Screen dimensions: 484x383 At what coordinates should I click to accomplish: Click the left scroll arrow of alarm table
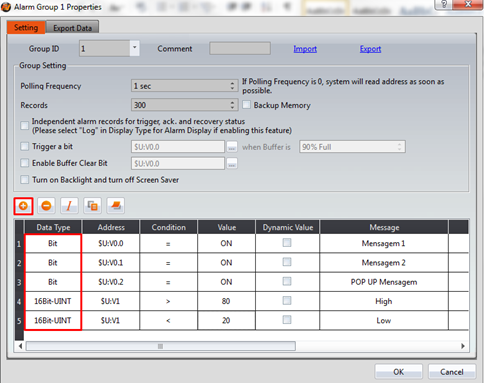pyautogui.click(x=20, y=346)
